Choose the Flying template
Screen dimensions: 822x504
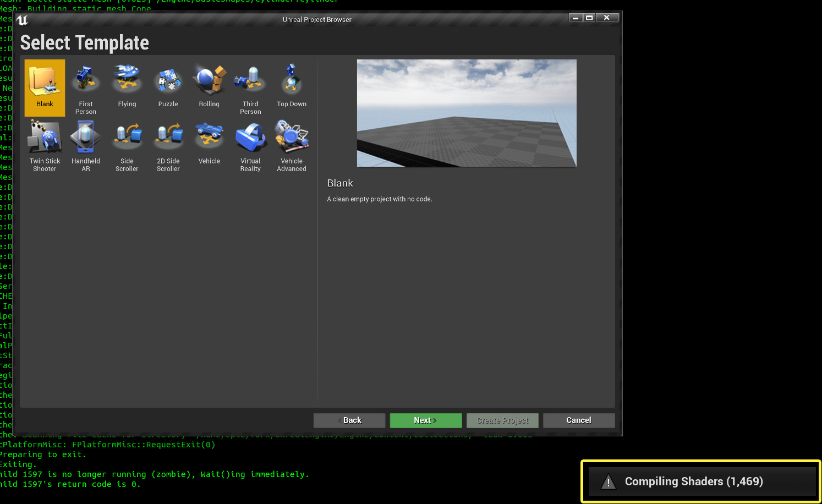point(127,85)
